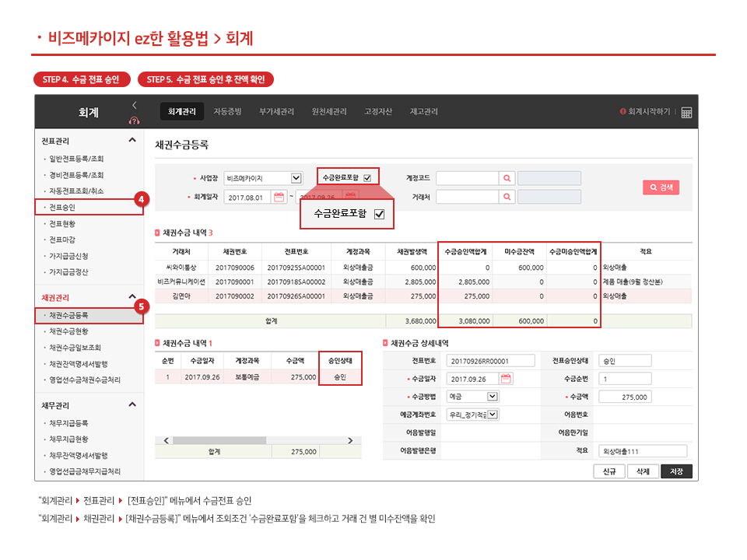Screen dimensions: 747x560
Task: Open calendar picker next to 수금일자
Action: pyautogui.click(x=506, y=379)
